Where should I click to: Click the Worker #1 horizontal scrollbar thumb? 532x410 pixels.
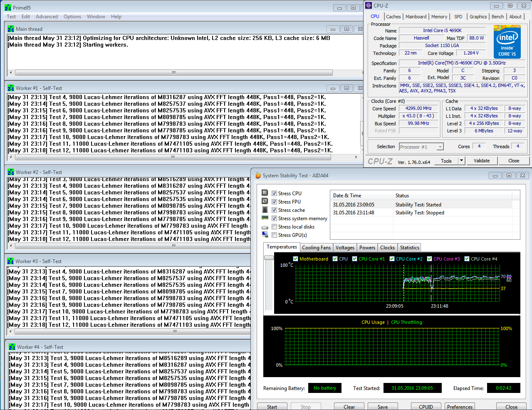pyautogui.click(x=173, y=157)
